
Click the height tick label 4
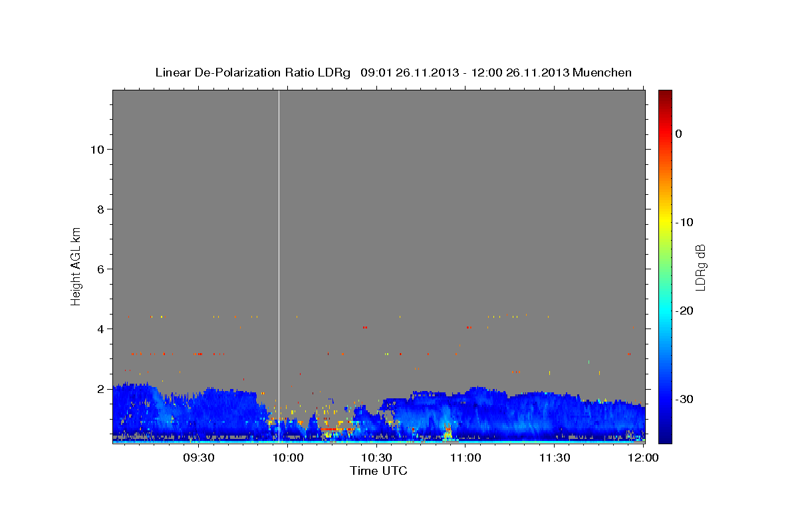point(101,329)
